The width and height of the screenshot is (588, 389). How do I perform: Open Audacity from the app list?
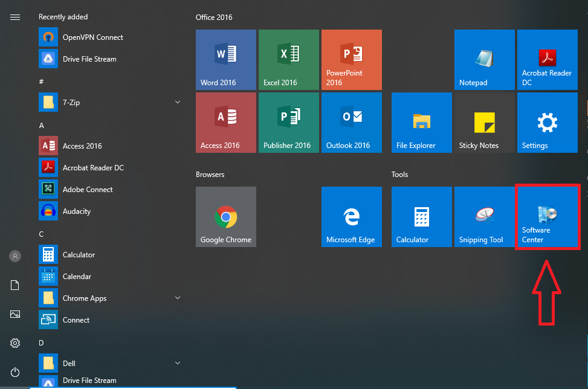[77, 211]
